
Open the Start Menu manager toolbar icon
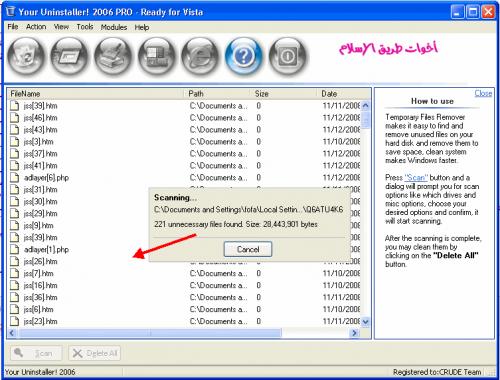coord(157,56)
